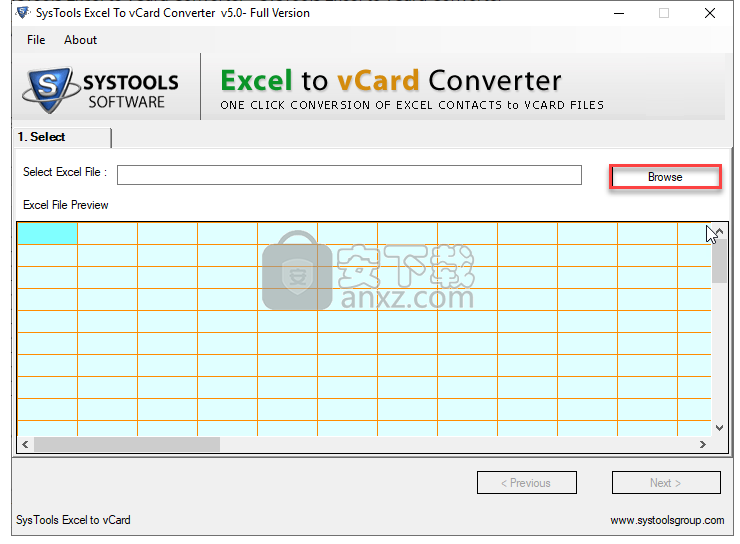This screenshot has width=740, height=544.
Task: Switch to the 1. Select tab
Action: (x=63, y=137)
